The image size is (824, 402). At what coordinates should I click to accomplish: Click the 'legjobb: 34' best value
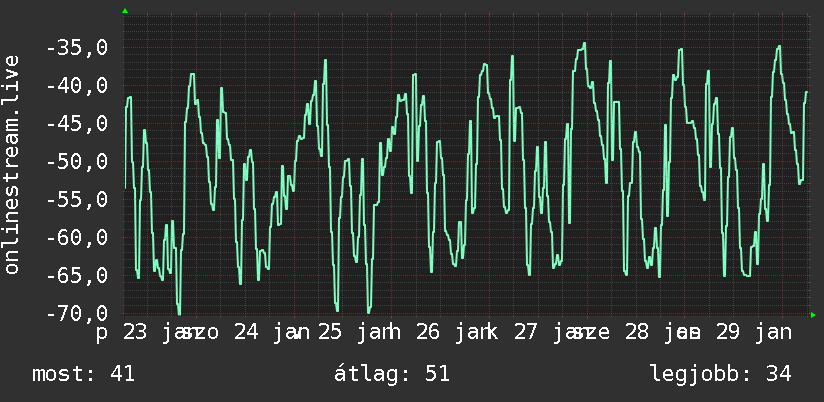click(721, 374)
